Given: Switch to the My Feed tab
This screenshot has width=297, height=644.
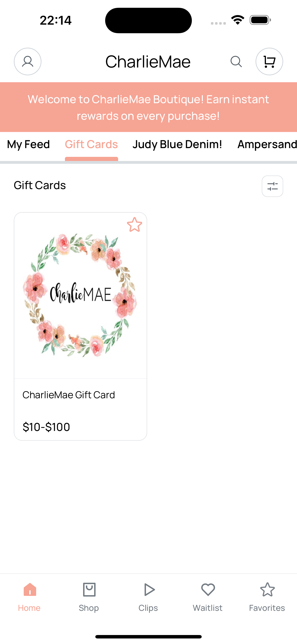Looking at the screenshot, I should pyautogui.click(x=29, y=144).
